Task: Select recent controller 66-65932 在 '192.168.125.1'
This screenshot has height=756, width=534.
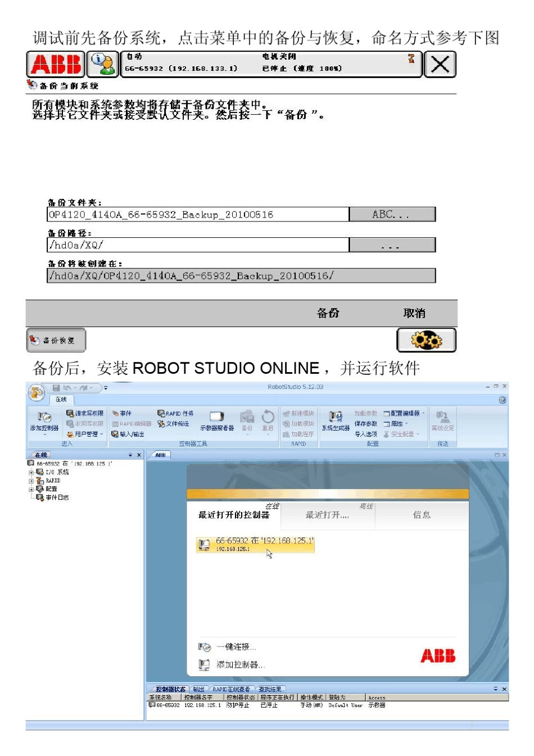Action: [x=255, y=544]
